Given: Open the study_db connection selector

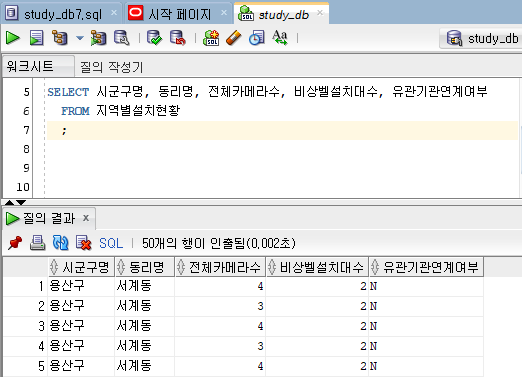Looking at the screenshot, I should pos(481,39).
